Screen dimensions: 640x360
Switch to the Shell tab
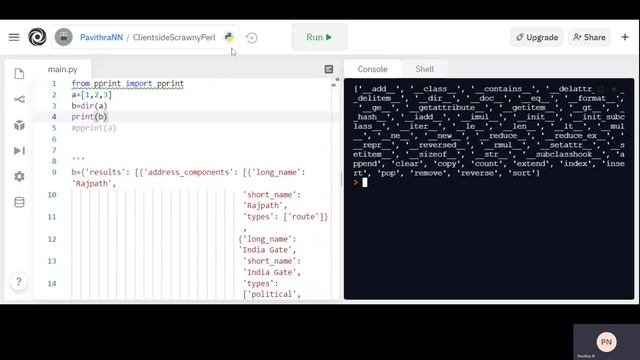(424, 69)
